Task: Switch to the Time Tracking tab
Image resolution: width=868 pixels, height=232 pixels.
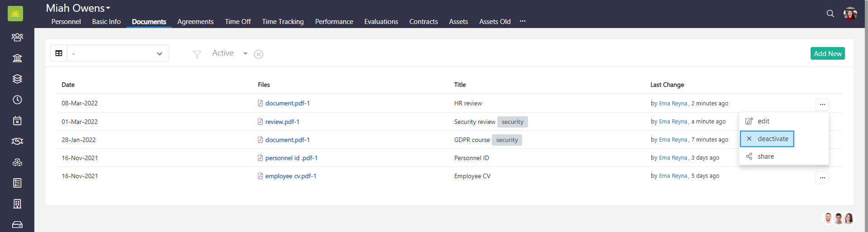Action: (283, 22)
